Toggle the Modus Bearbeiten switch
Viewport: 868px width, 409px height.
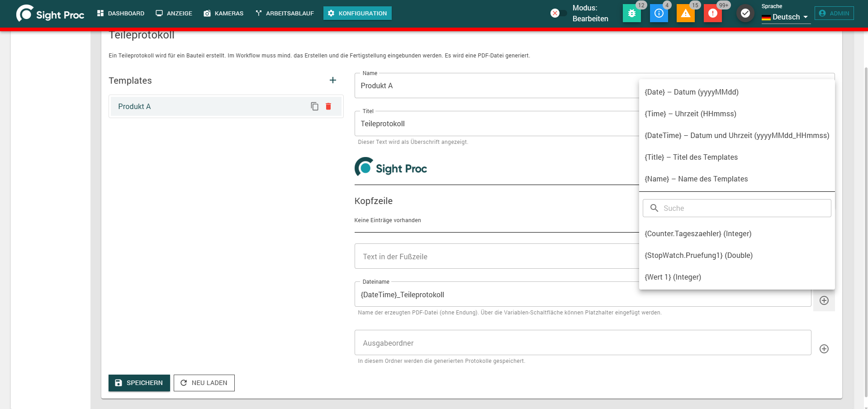coord(558,13)
